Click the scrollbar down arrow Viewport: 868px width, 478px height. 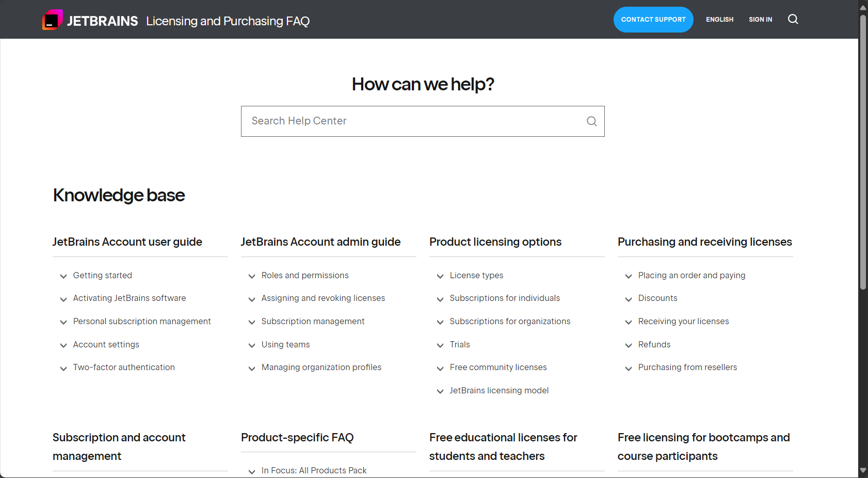863,471
